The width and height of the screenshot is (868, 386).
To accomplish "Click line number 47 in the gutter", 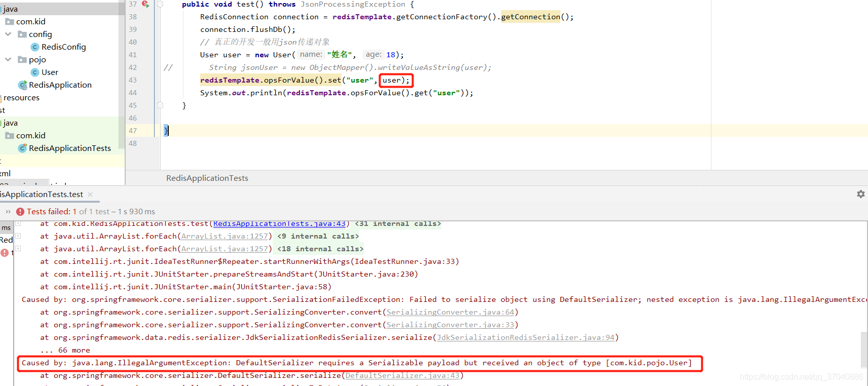I will tap(133, 131).
